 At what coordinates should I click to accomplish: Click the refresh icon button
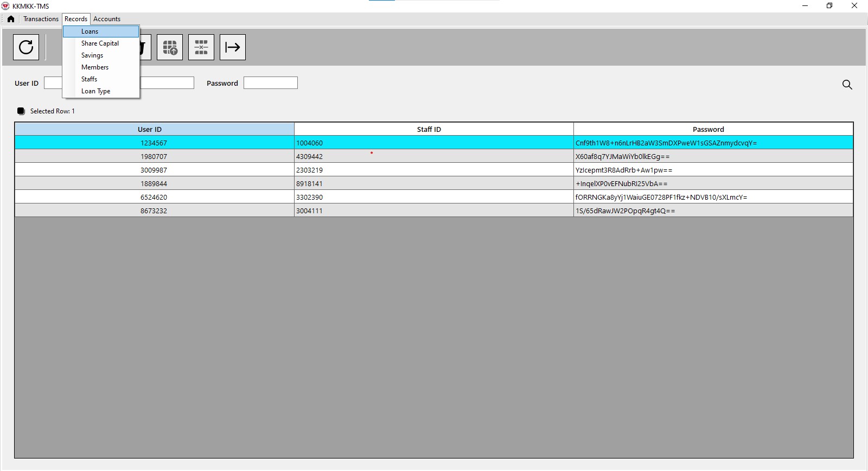[26, 47]
